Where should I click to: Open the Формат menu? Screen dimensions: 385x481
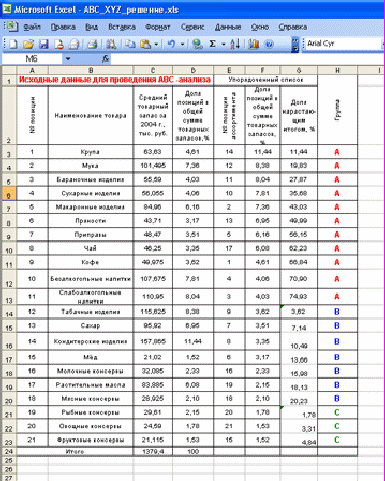click(x=157, y=27)
